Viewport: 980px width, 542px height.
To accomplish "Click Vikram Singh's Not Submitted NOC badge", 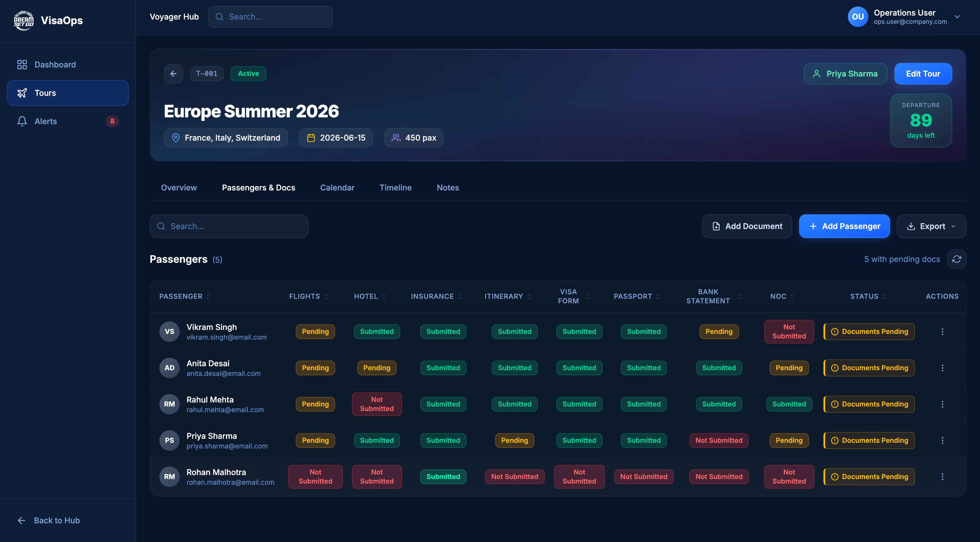I will (x=789, y=331).
